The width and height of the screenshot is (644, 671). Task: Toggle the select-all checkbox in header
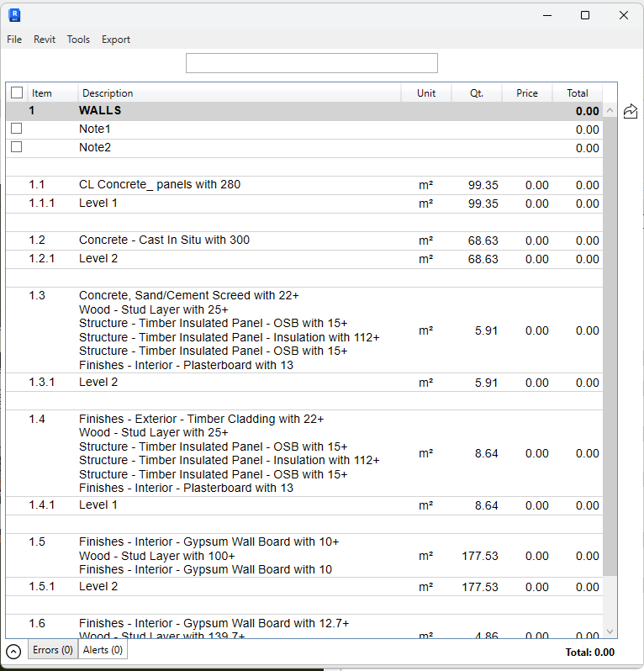tap(17, 93)
